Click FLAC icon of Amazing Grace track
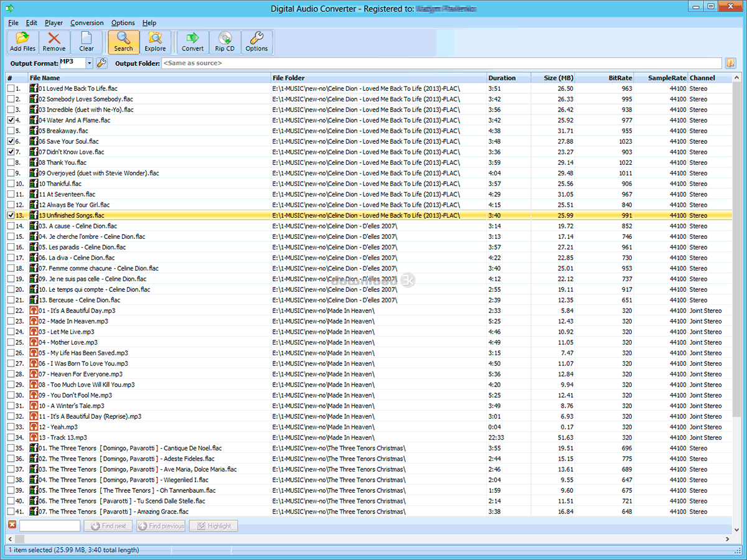This screenshot has width=747, height=560. pyautogui.click(x=34, y=511)
